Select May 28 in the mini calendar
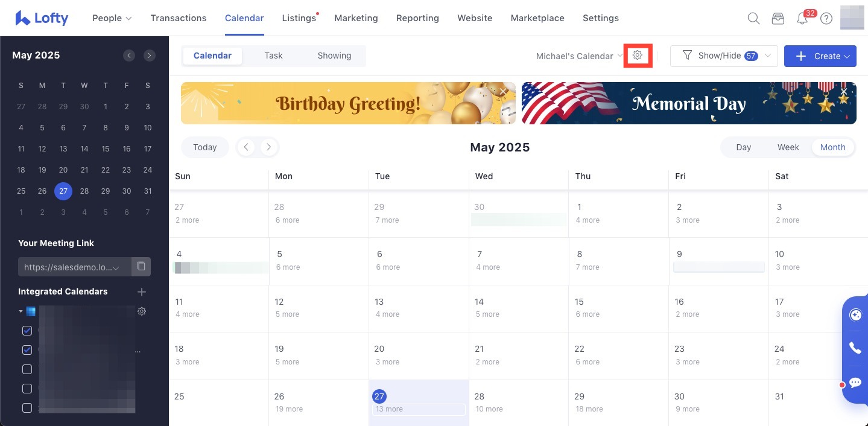 pos(84,191)
